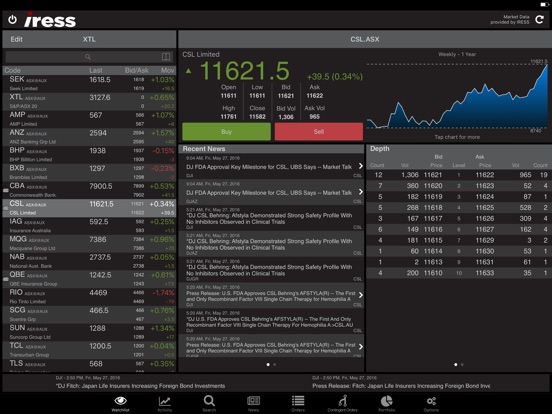Sort watchlist by Bid/Ask column header

(x=137, y=70)
